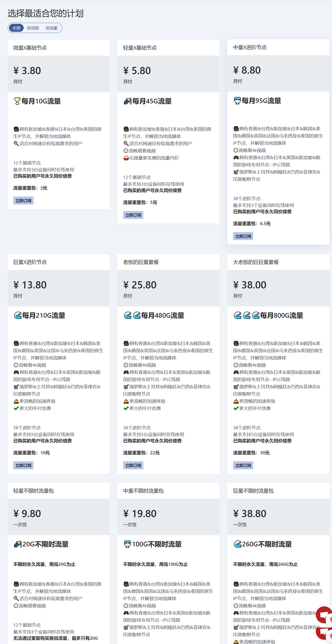The width and height of the screenshot is (332, 644).
Task: Click the trophy icon beside 每月10G流量
Action: (x=17, y=101)
